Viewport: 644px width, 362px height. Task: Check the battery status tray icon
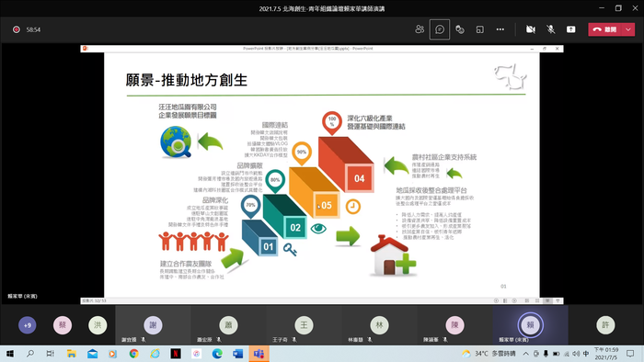556,354
